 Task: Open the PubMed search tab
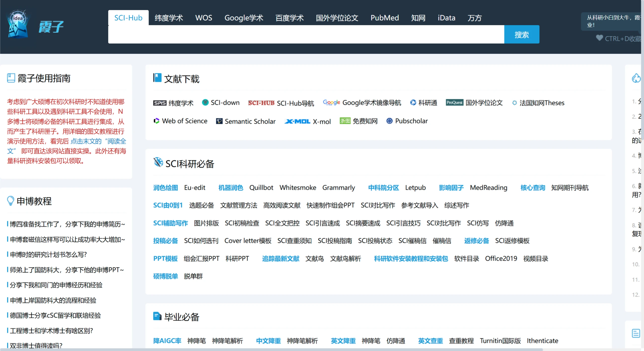pos(385,18)
